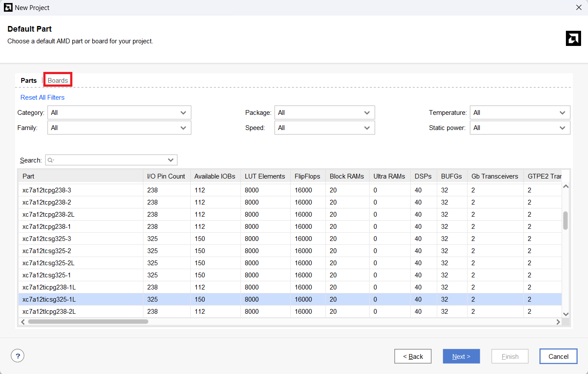Screen dimensions: 588x374
Task: Select part xc7a12ticpg238-1L
Action: pyautogui.click(x=290, y=287)
